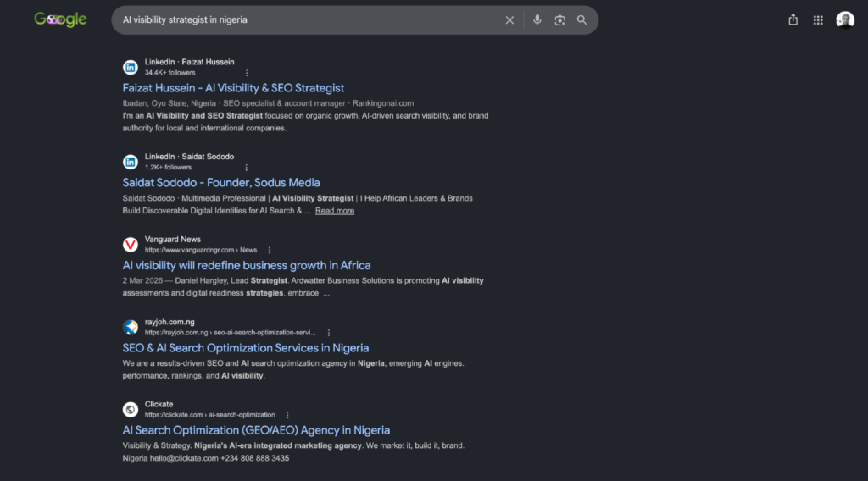This screenshot has width=868, height=481.
Task: Click the Google logo
Action: pyautogui.click(x=60, y=20)
